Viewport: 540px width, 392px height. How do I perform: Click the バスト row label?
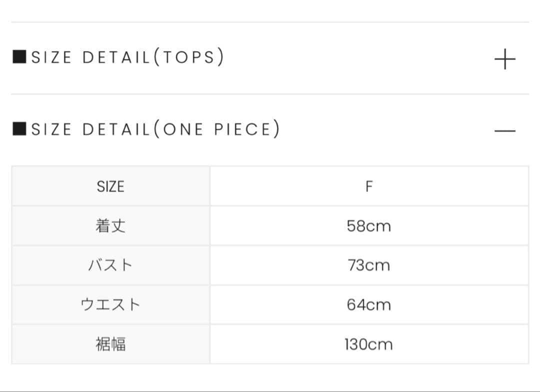(x=110, y=266)
